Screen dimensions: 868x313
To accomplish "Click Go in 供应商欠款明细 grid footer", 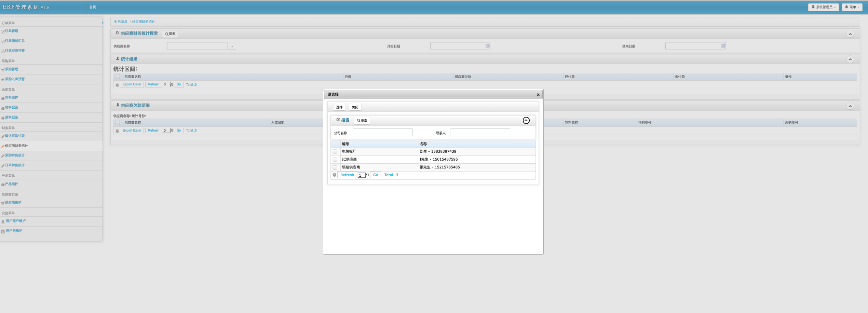I will pyautogui.click(x=179, y=131).
